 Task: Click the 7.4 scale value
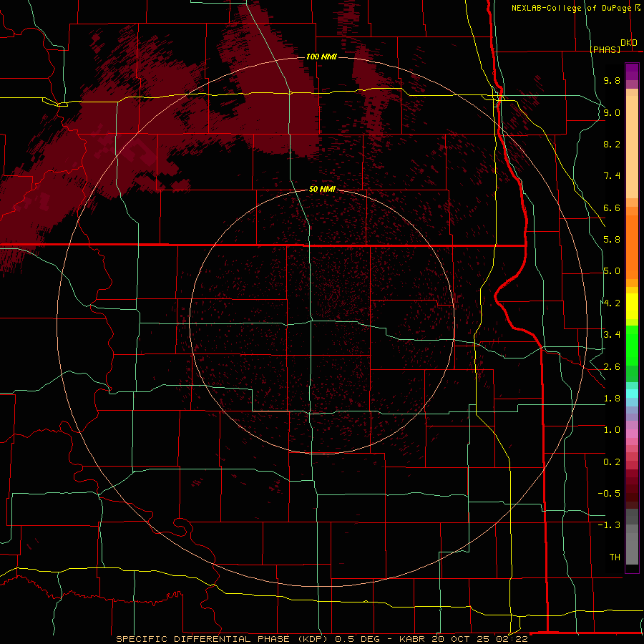612,176
